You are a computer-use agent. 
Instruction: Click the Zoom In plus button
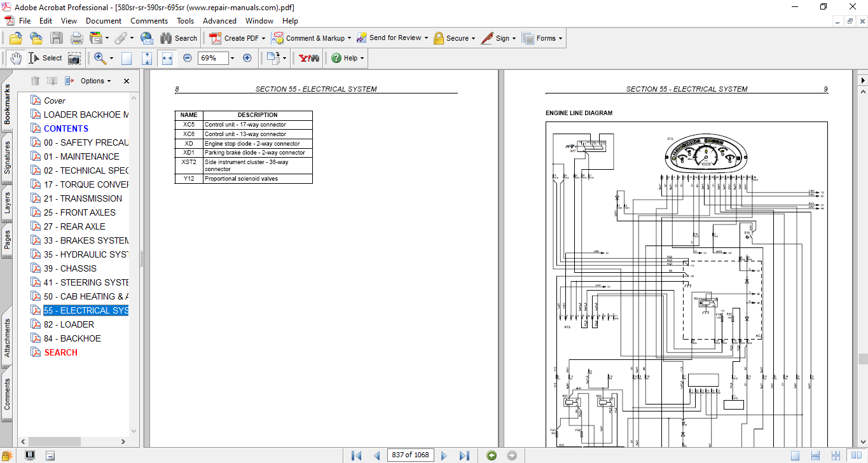point(247,58)
